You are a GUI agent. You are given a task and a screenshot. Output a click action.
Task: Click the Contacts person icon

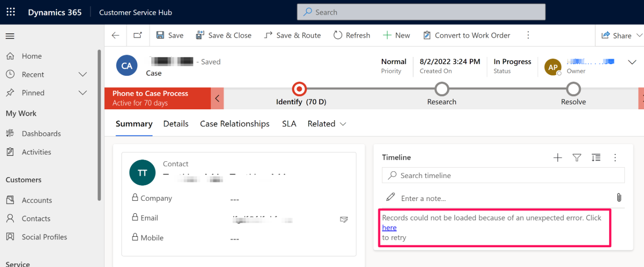pyautogui.click(x=10, y=218)
